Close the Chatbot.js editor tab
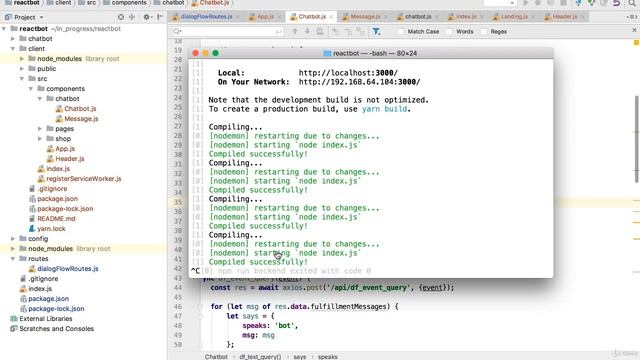Image resolution: width=640 pixels, height=360 pixels. (x=331, y=17)
